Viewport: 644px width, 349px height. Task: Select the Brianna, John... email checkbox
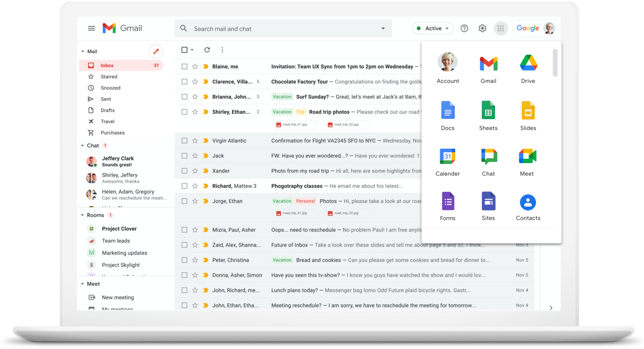click(x=184, y=97)
